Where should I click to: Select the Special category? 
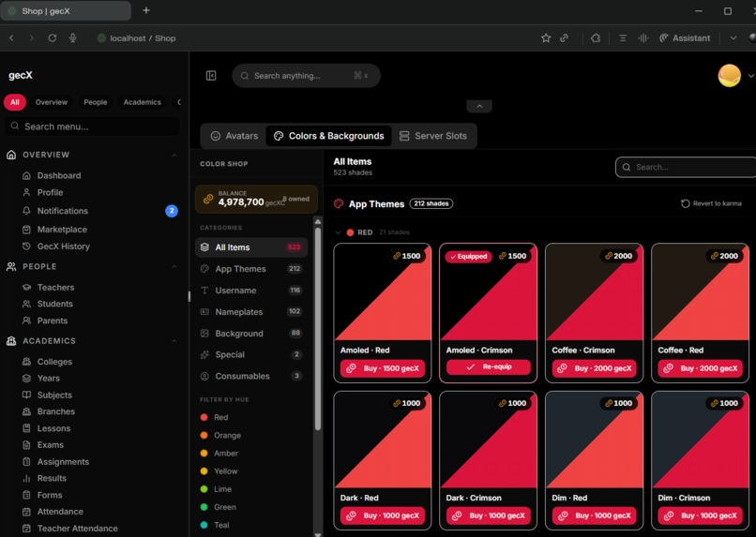(251, 355)
